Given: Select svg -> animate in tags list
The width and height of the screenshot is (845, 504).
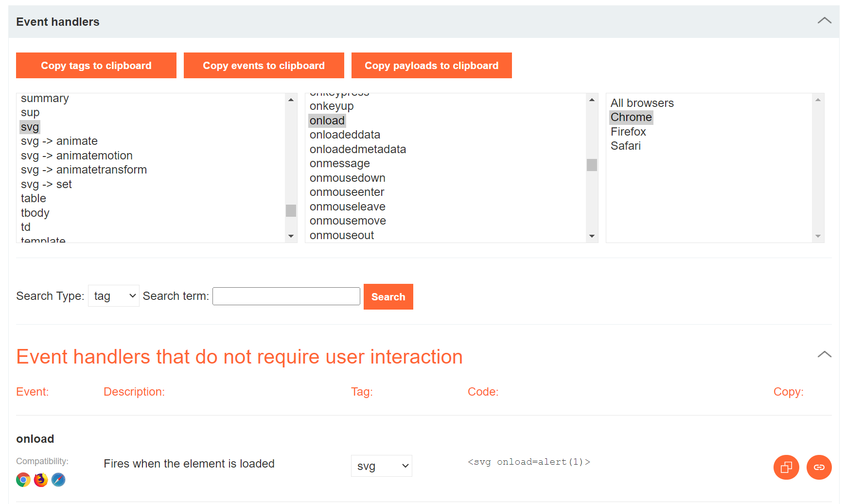Looking at the screenshot, I should click(x=59, y=141).
